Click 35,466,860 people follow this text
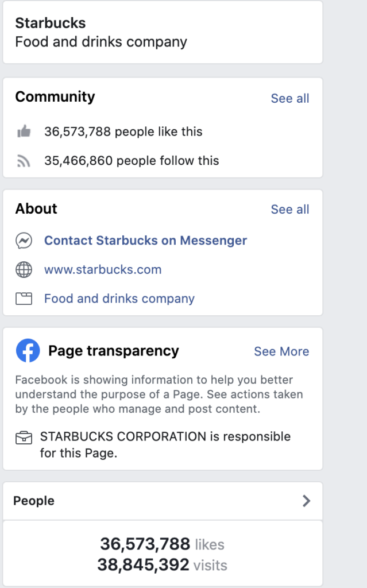The height and width of the screenshot is (588, 367). (132, 161)
